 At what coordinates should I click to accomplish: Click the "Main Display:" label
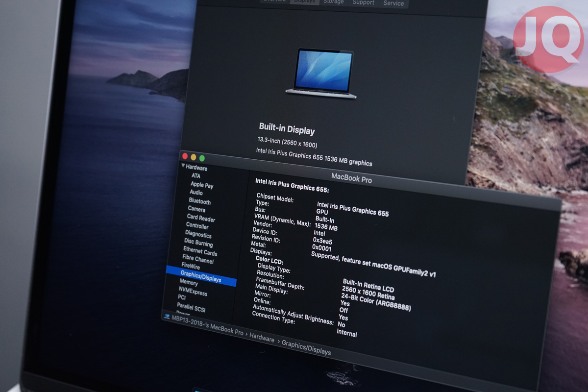pyautogui.click(x=271, y=289)
